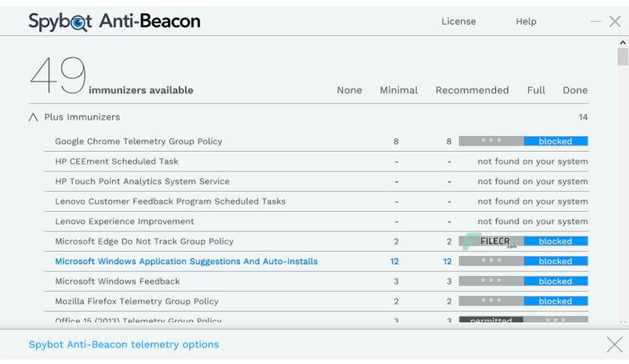Close the Spybot Anti-Beacon window
The height and width of the screenshot is (364, 629).
[x=615, y=21]
